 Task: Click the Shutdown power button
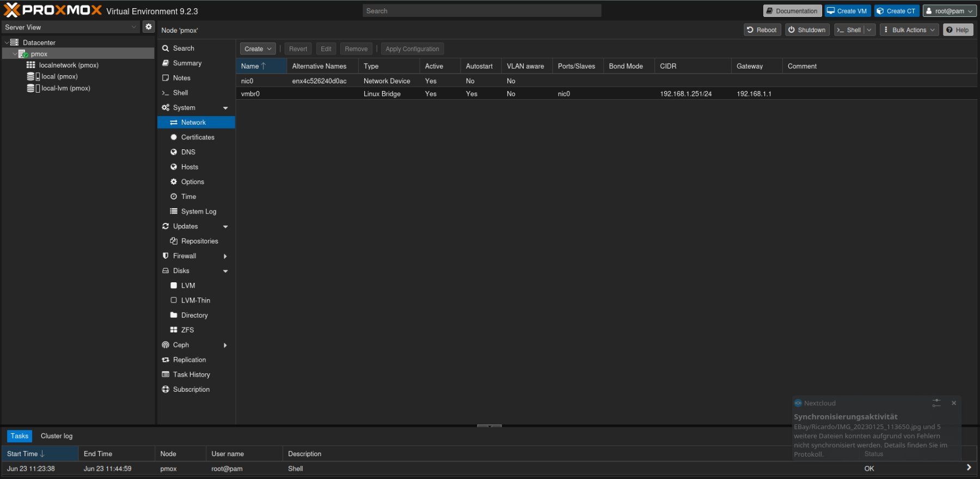pyautogui.click(x=807, y=30)
